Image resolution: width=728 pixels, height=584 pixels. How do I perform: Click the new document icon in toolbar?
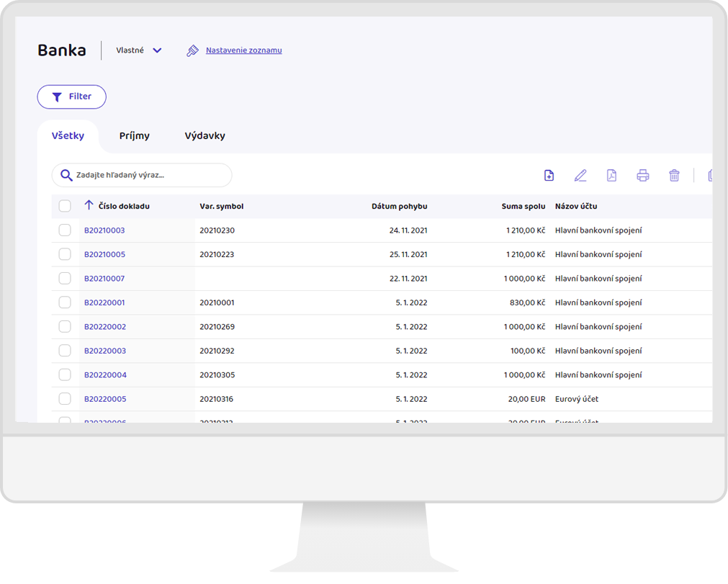pos(549,175)
